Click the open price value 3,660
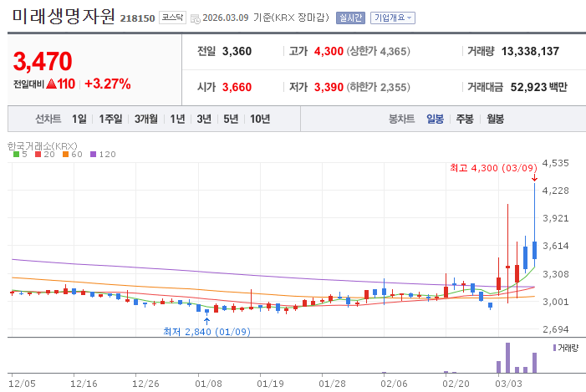 (x=237, y=87)
